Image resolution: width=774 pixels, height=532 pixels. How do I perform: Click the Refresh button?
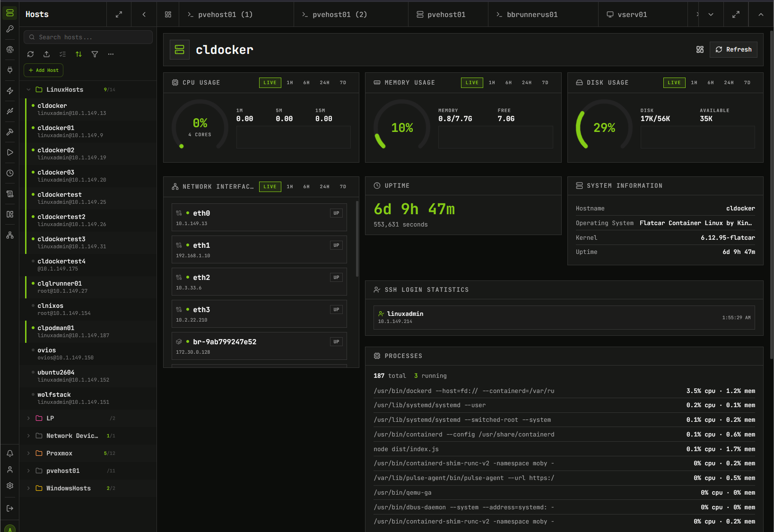pos(733,50)
